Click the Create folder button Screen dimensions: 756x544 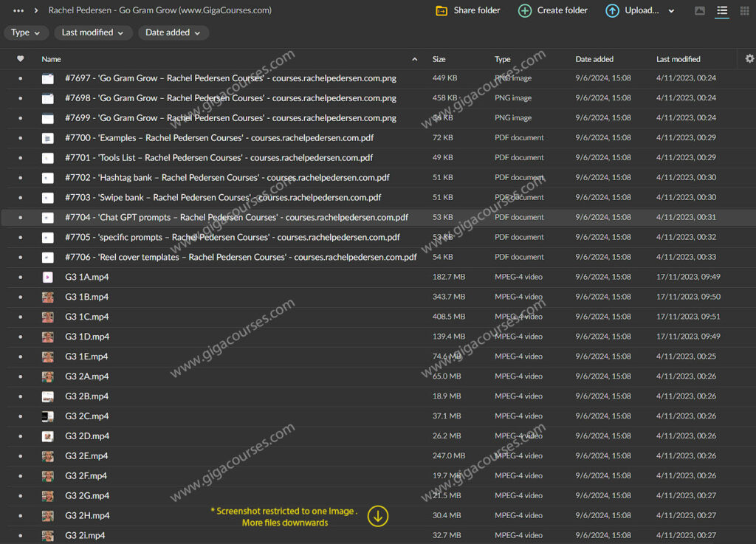pyautogui.click(x=553, y=10)
